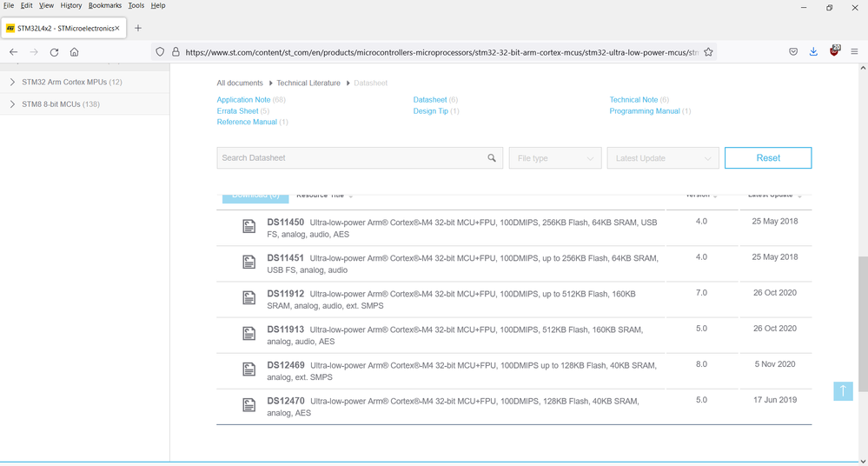This screenshot has height=466, width=868.
Task: Expand STM8 8-bit MCUs tree item
Action: [x=12, y=104]
